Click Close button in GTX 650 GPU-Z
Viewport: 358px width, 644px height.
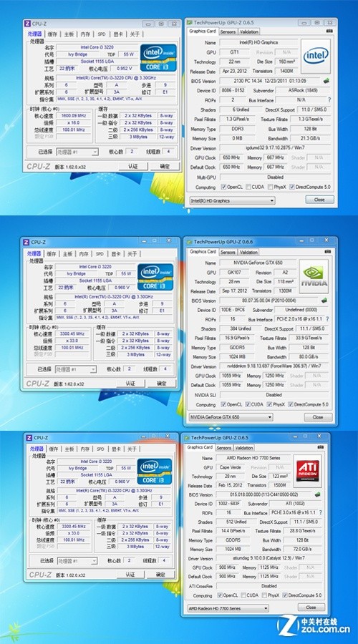click(318, 417)
